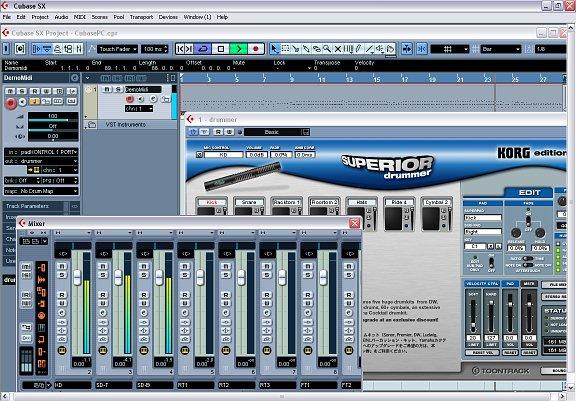Open the map: No Drum Map dropdown
576x401 pixels.
click(41, 191)
